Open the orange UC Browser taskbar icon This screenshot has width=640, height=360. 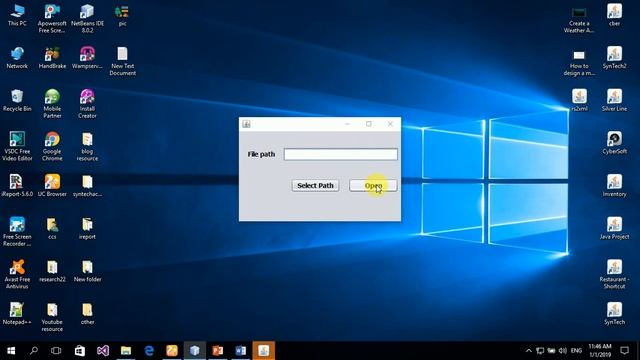click(172, 351)
